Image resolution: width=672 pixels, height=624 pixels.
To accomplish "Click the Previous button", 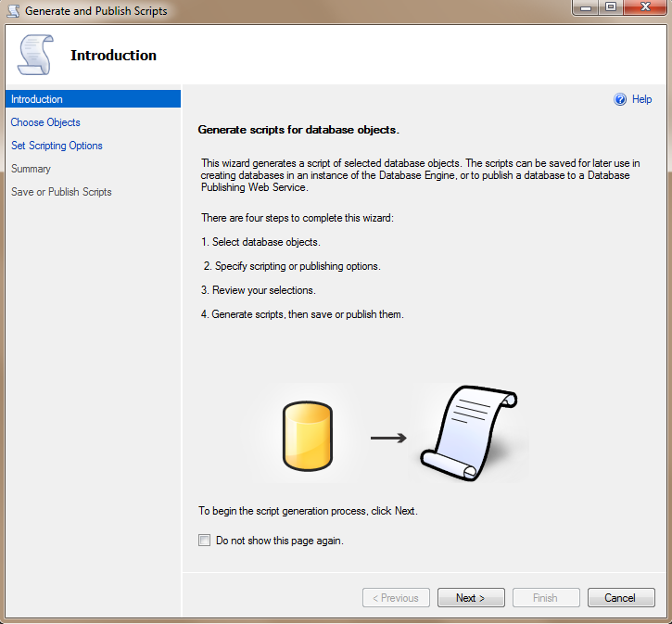I will coord(396,598).
